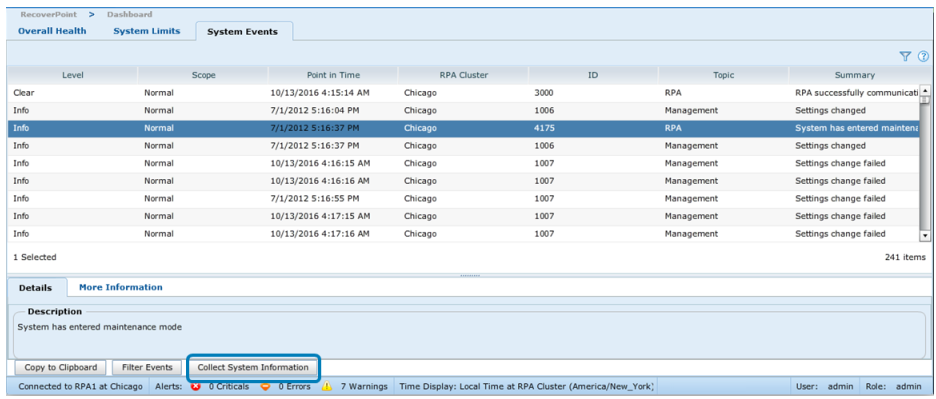Select event at 10/13/2016 4:17:15 AM

(463, 216)
